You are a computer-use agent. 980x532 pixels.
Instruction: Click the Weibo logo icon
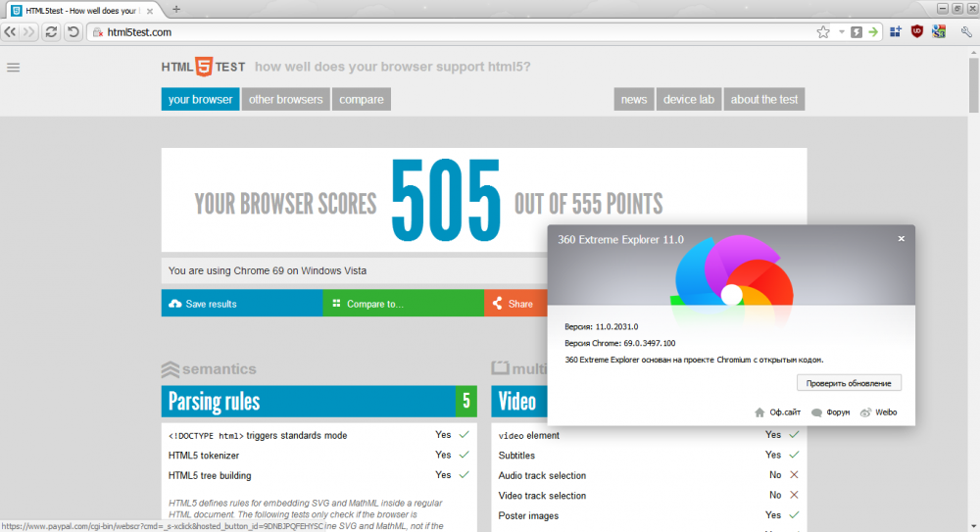click(x=865, y=412)
